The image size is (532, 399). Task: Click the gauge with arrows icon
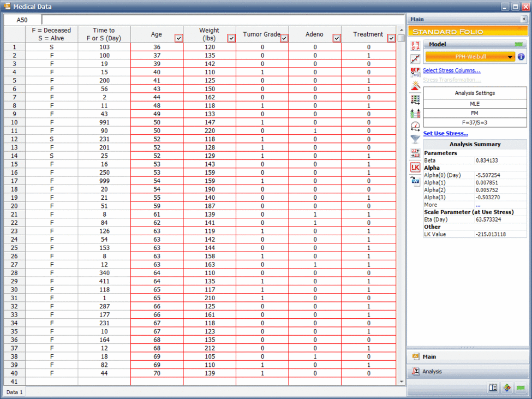415,127
